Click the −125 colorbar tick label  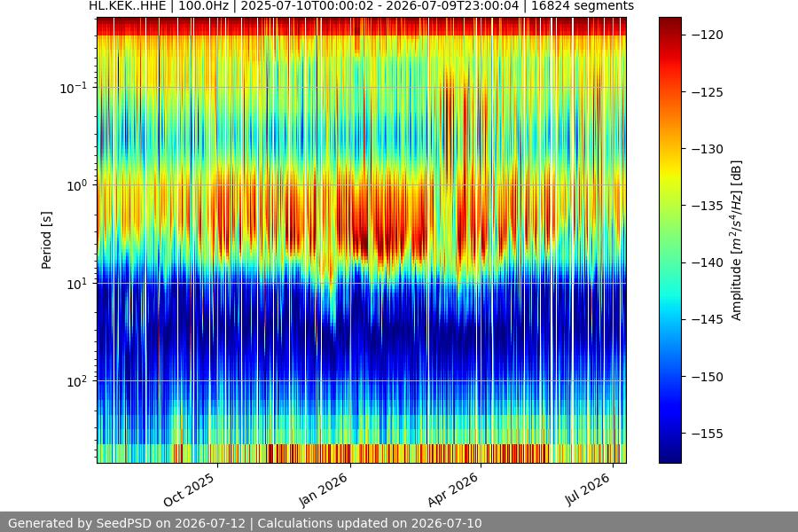click(x=708, y=92)
